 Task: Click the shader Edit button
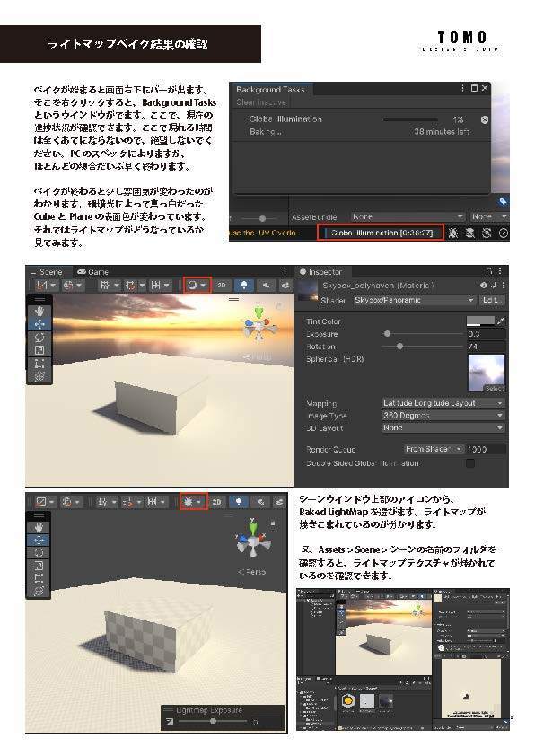click(x=492, y=300)
